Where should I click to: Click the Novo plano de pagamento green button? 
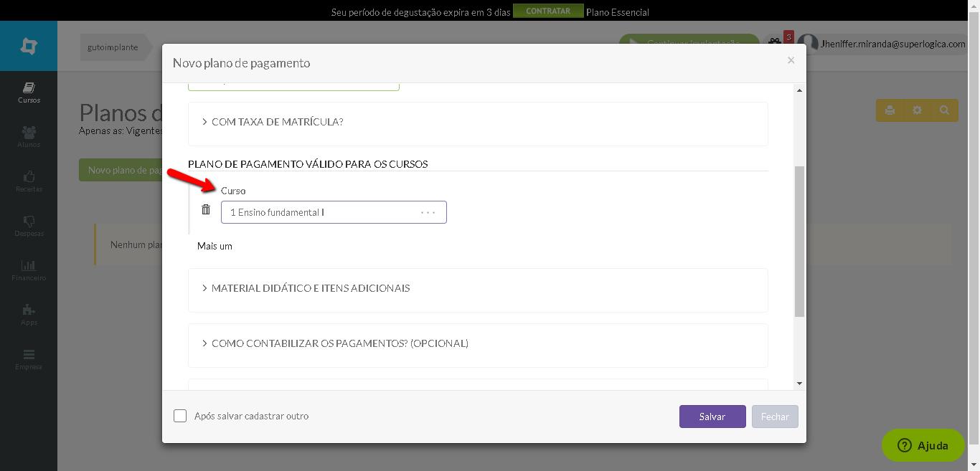121,170
